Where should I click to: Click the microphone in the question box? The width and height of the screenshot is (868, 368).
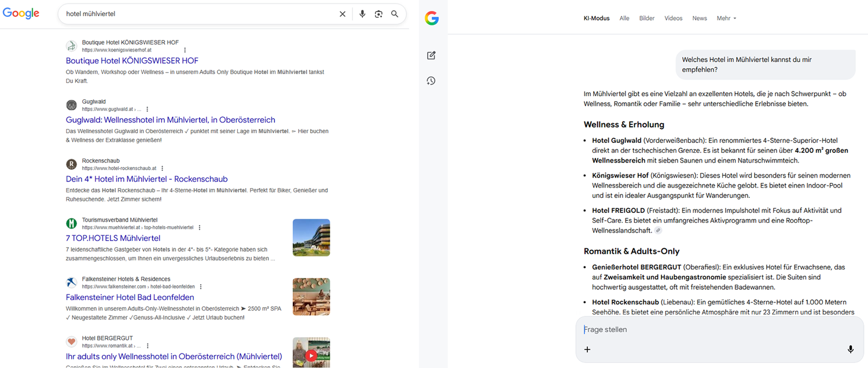click(850, 349)
